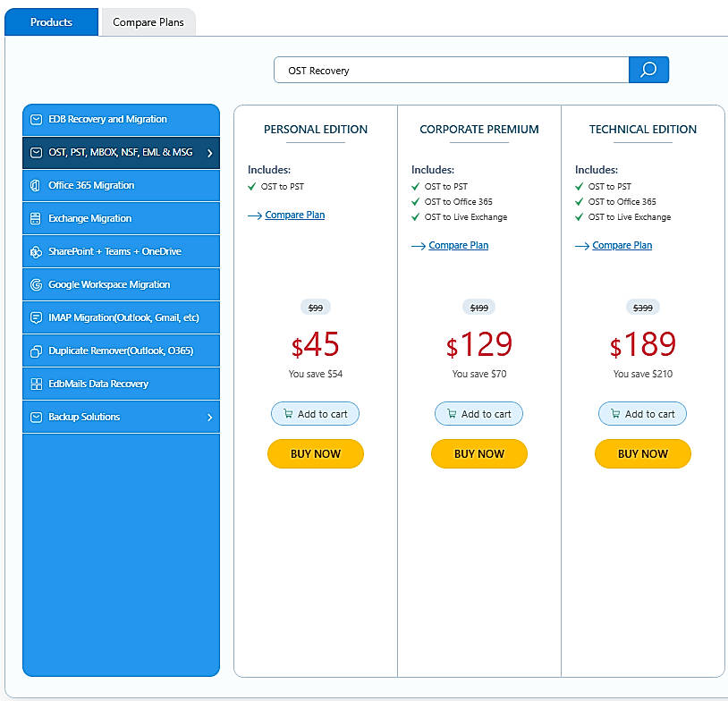This screenshot has height=701, width=728.
Task: Click the $45 Personal Edition price
Action: coord(315,344)
